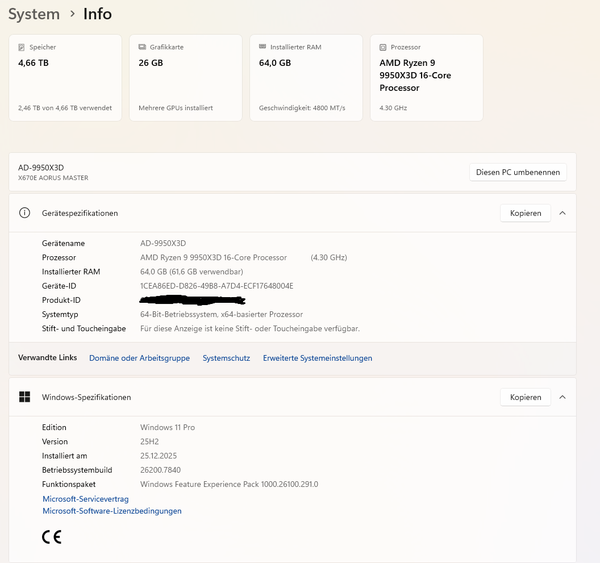The image size is (600, 563).
Task: Open Microsoft-Software-Lizenzbedingungen link
Action: pyautogui.click(x=111, y=511)
